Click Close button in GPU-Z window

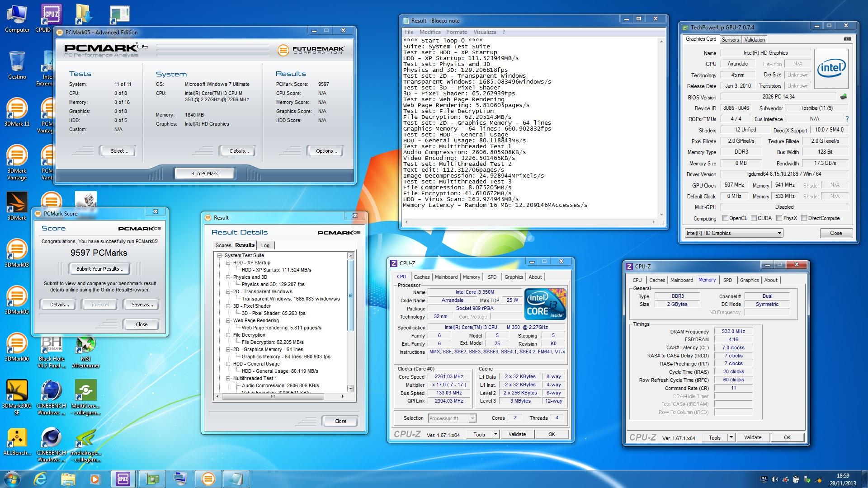(836, 233)
